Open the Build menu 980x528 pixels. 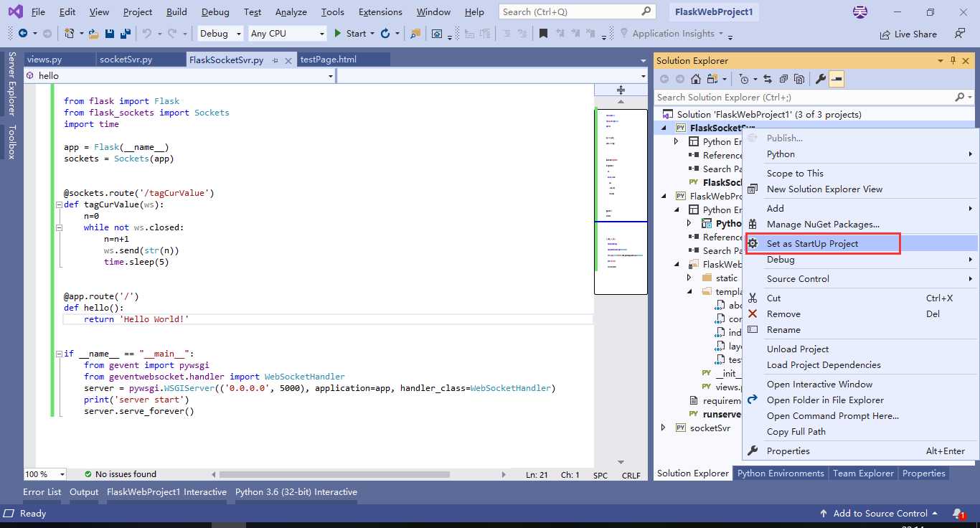(x=176, y=11)
